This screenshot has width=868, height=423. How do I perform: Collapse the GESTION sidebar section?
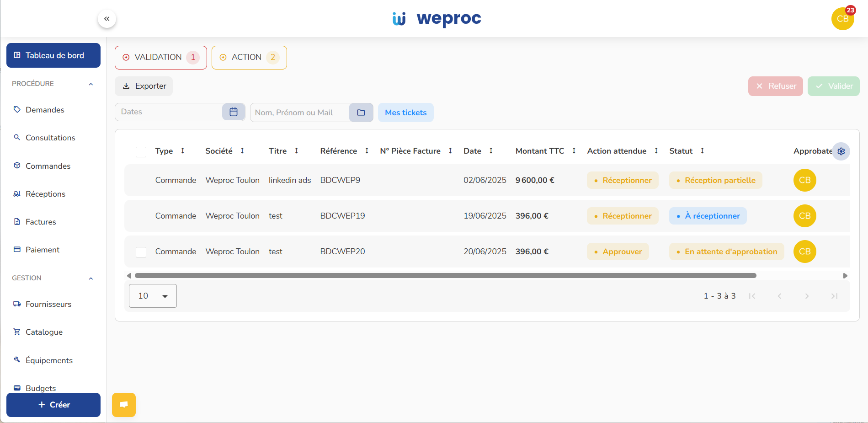91,278
